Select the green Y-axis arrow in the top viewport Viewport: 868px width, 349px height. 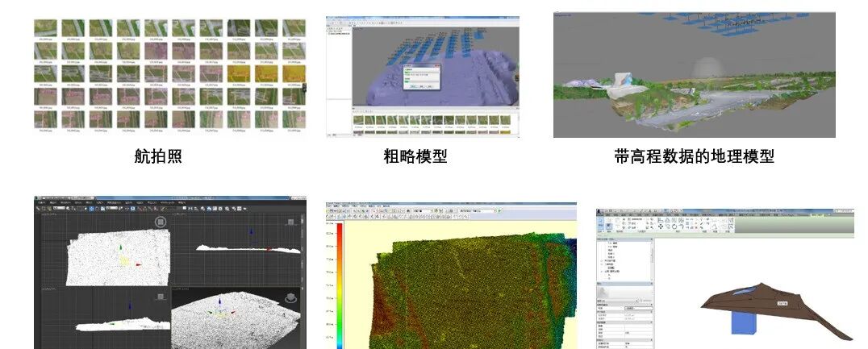[121, 247]
